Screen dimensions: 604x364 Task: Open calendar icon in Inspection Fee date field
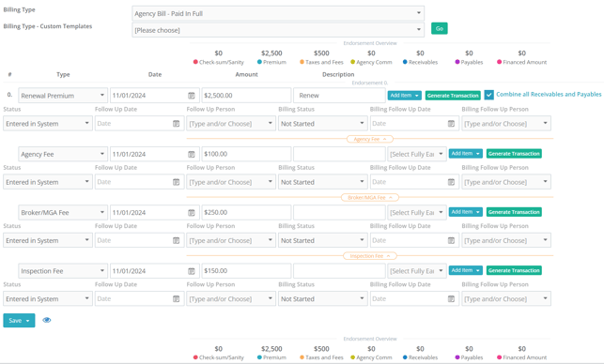192,271
